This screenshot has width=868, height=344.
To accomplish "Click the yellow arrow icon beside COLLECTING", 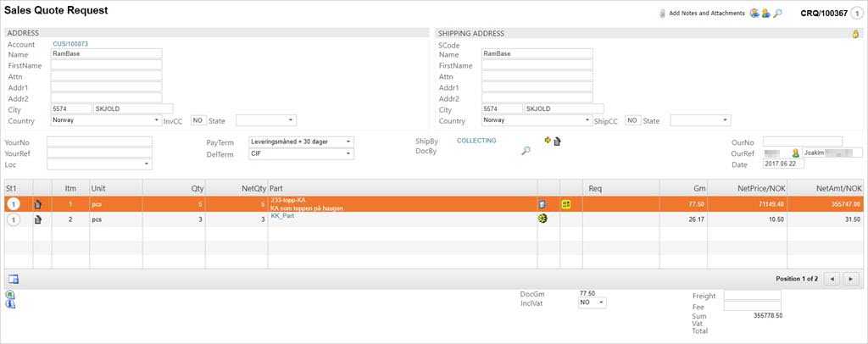I will tap(548, 141).
